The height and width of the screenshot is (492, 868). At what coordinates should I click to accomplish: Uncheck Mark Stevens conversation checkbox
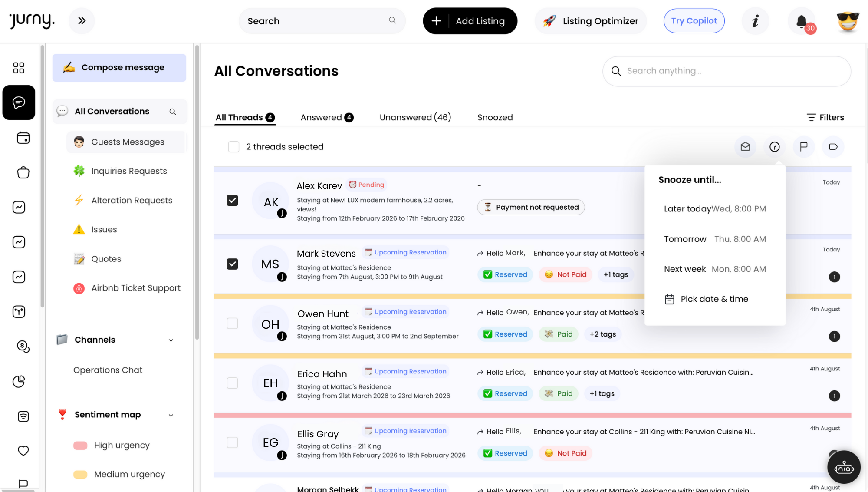(233, 264)
